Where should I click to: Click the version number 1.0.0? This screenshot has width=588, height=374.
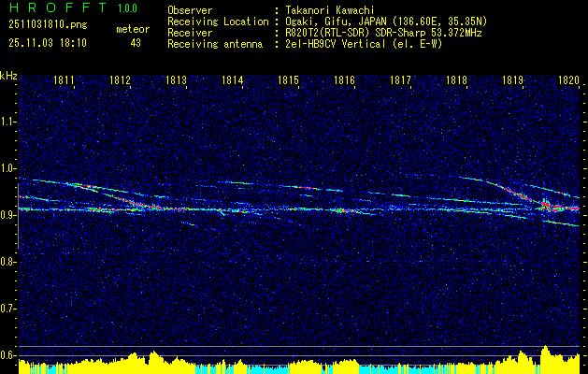[127, 8]
